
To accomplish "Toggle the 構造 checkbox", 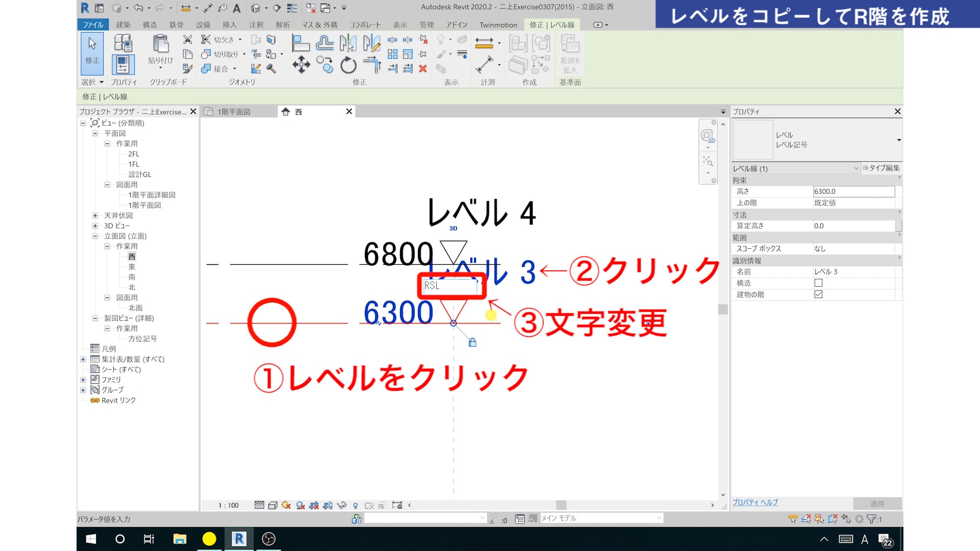I will click(818, 283).
